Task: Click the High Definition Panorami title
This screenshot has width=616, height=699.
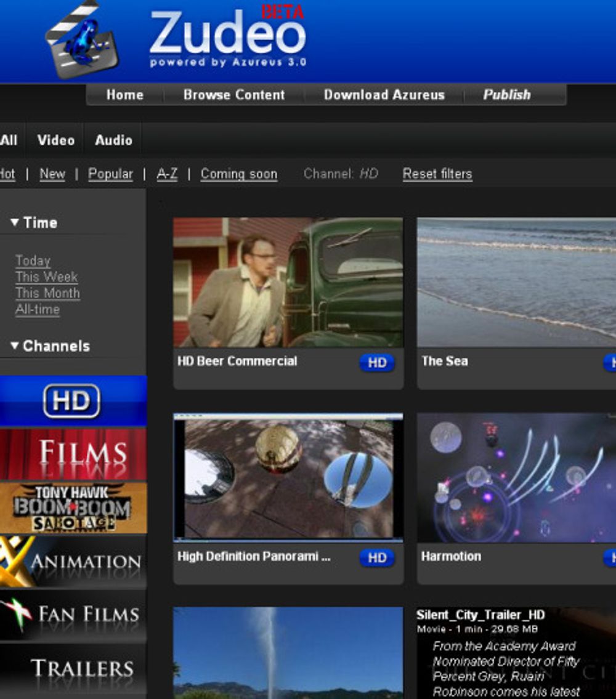Action: [x=254, y=556]
